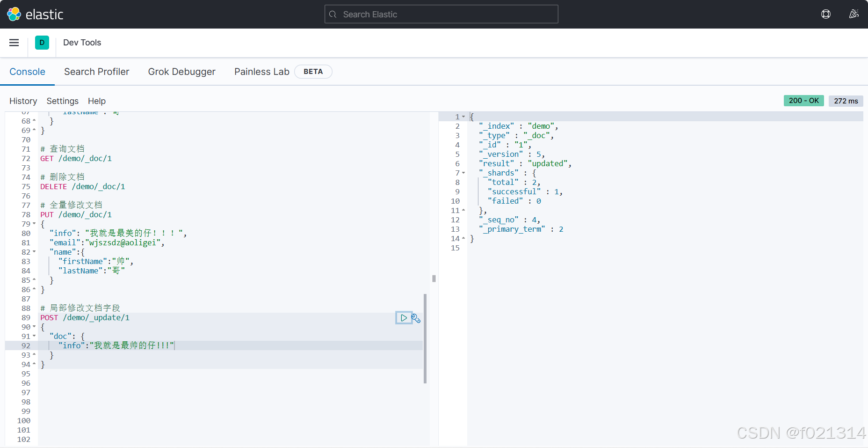The width and height of the screenshot is (868, 448).
Task: Open the Grok Debugger tab
Action: 182,72
